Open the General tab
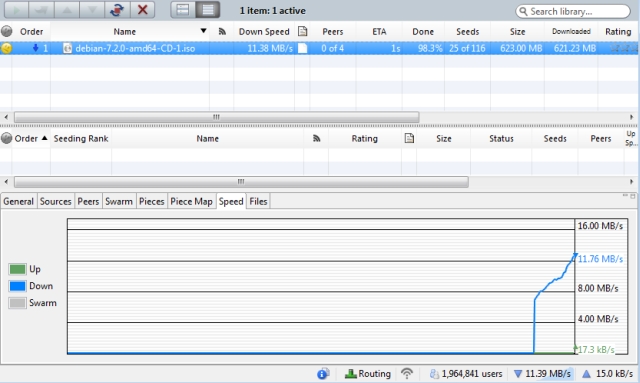 18,201
